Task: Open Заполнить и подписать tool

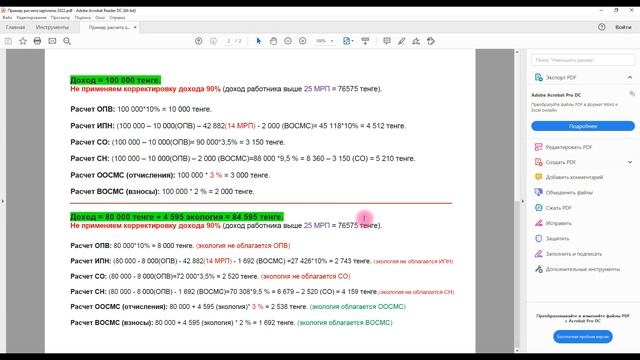Action: point(568,254)
